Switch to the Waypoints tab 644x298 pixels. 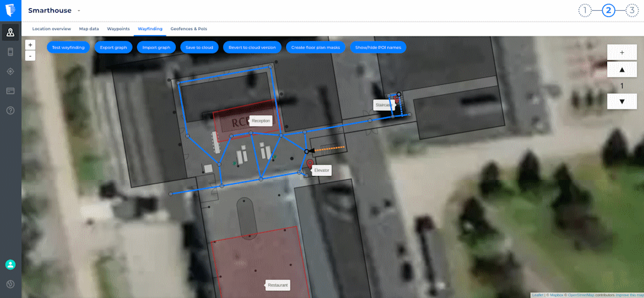[118, 29]
